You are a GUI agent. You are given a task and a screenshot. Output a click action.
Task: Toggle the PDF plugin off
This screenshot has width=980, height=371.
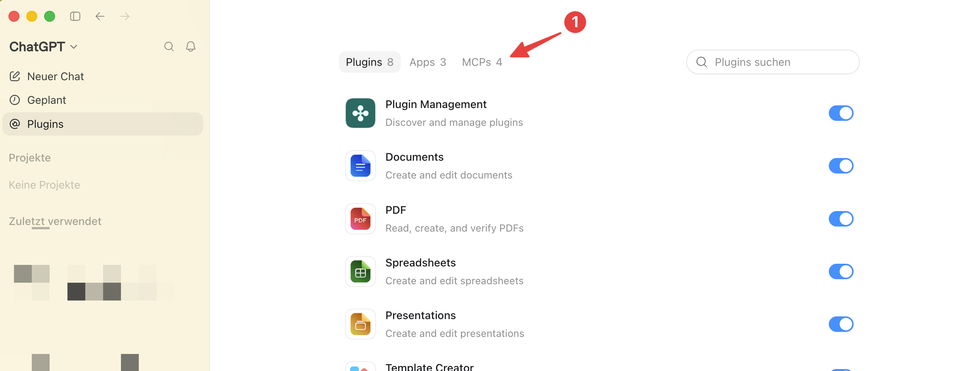tap(841, 219)
